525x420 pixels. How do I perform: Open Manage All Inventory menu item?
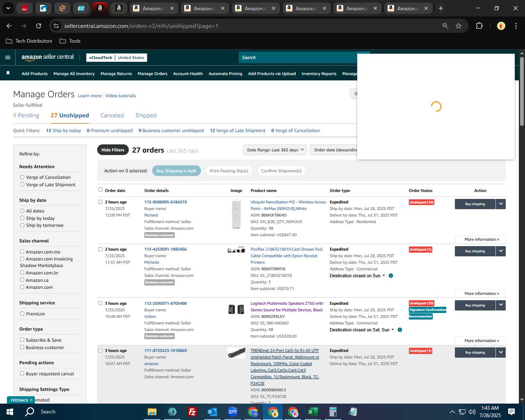tap(74, 74)
